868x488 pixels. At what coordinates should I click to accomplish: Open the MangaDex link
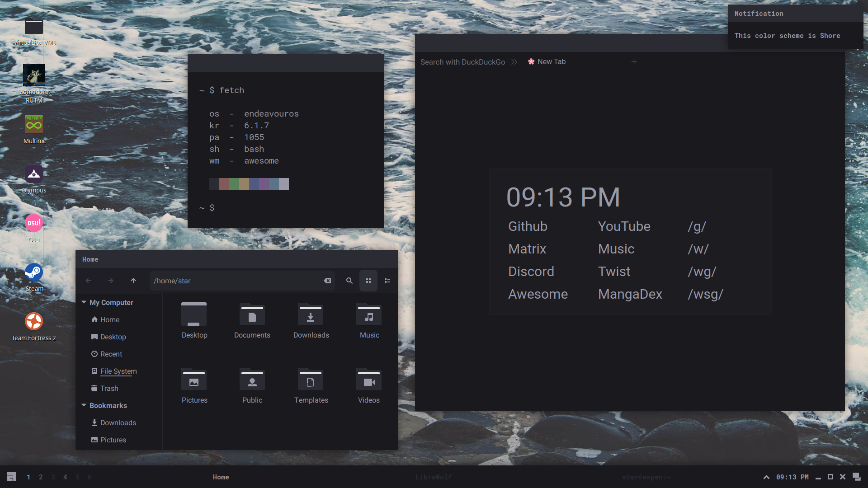(x=630, y=294)
